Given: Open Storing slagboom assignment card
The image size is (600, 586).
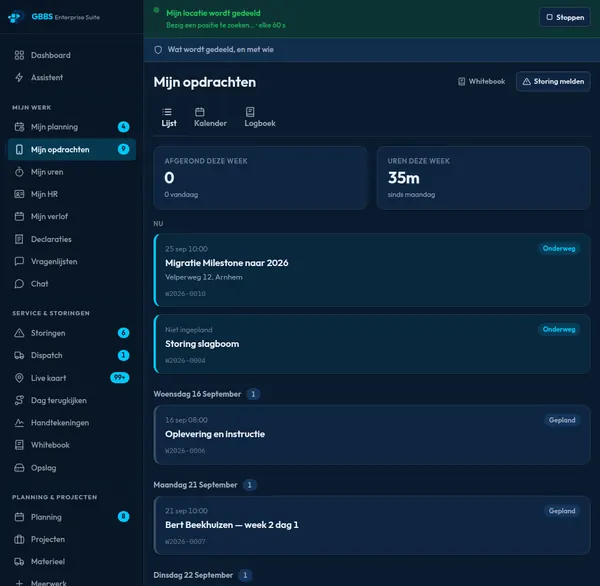Looking at the screenshot, I should 372,344.
